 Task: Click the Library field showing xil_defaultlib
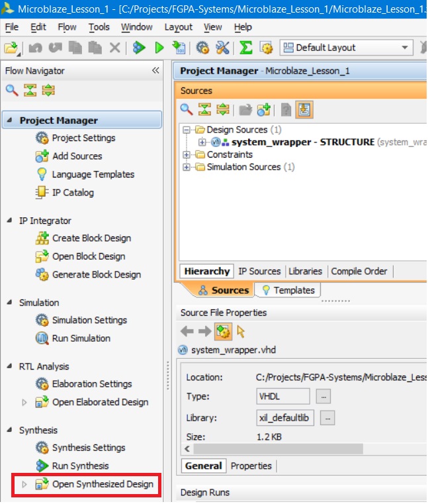284,418
